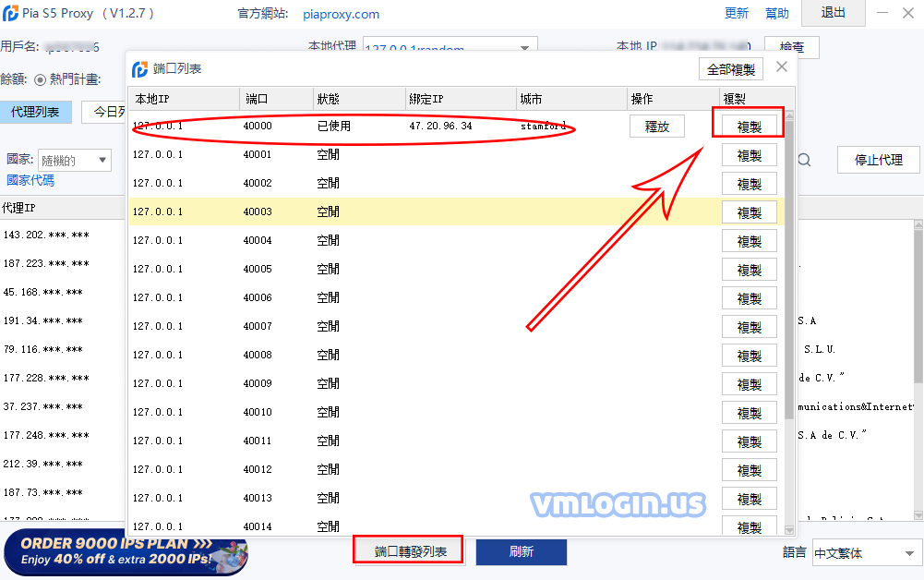
Task: Click the main window scrollbar up arrow
Action: tap(918, 224)
